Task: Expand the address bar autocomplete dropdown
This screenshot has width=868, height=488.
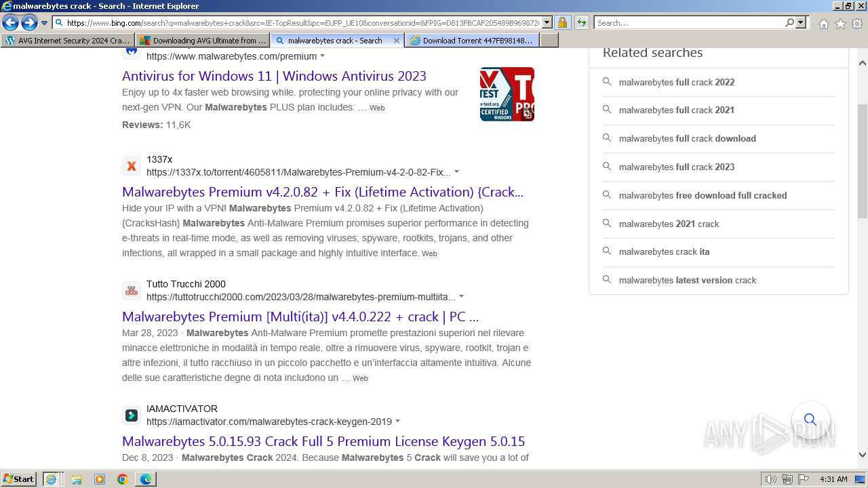Action: coord(547,23)
